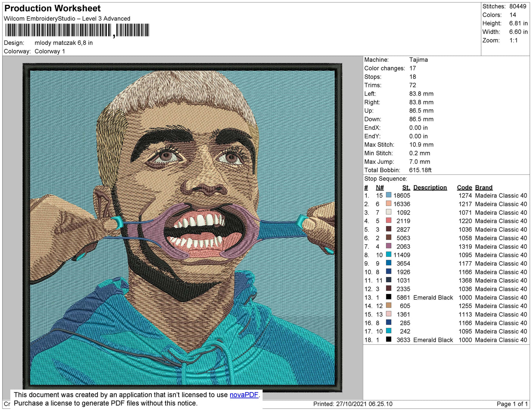Click thread code '1319'
The height and width of the screenshot is (411, 532).
click(x=465, y=246)
